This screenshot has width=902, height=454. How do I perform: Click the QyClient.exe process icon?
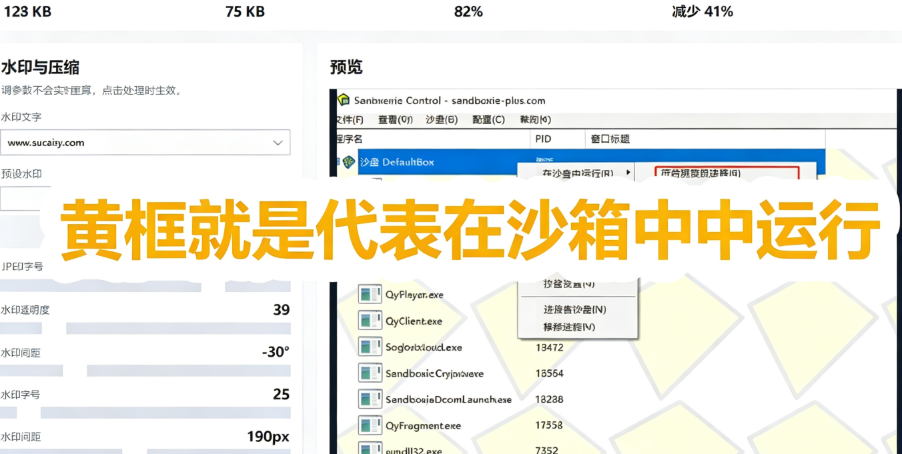(369, 321)
